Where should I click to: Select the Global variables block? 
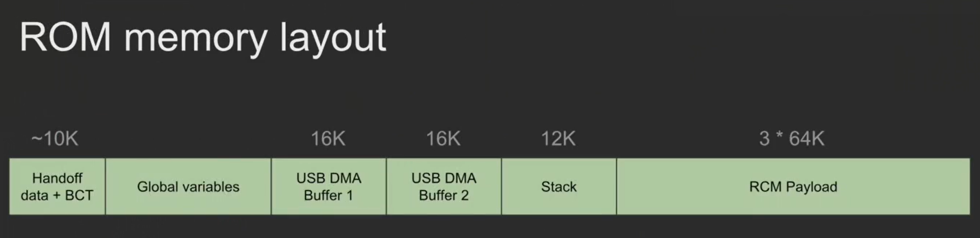[x=188, y=187]
